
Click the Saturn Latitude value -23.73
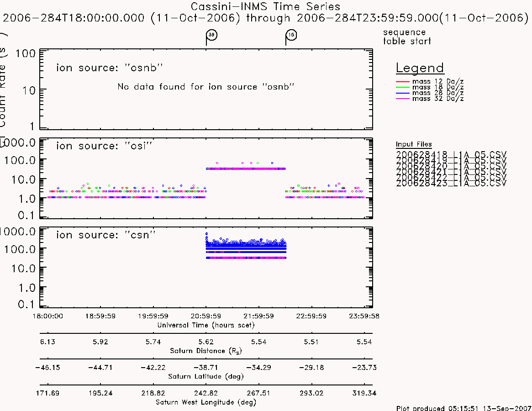(364, 368)
